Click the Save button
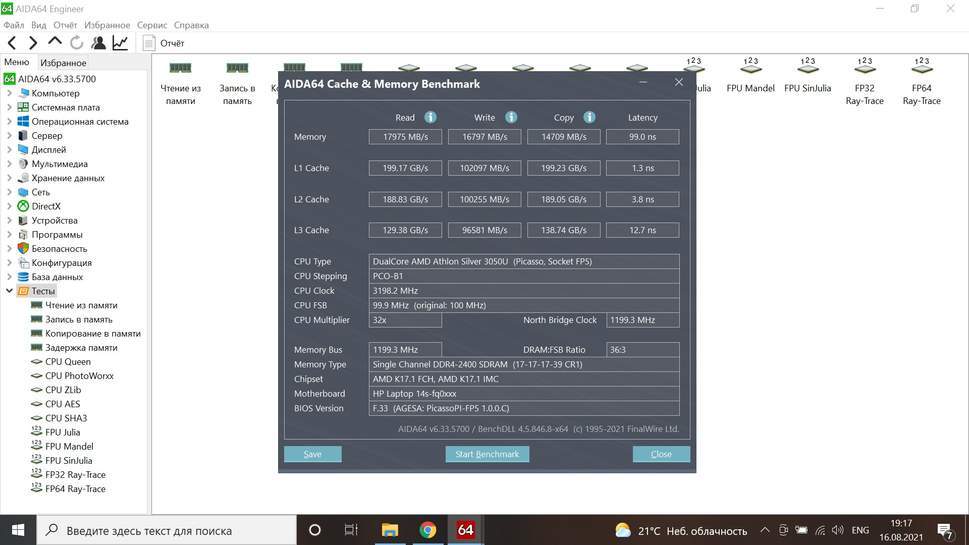Viewport: 969px width, 545px height. 312,454
